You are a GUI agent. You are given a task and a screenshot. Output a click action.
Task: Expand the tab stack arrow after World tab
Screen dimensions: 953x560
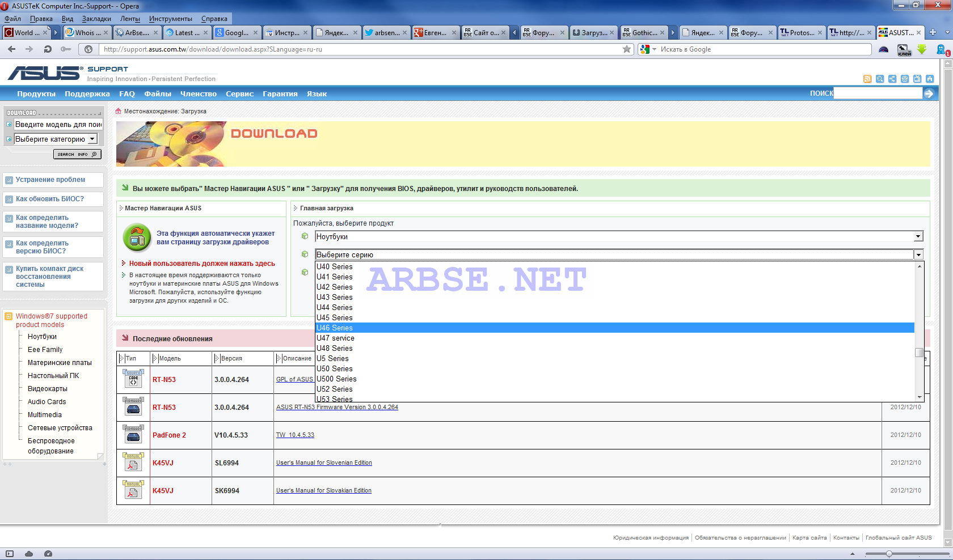(56, 32)
